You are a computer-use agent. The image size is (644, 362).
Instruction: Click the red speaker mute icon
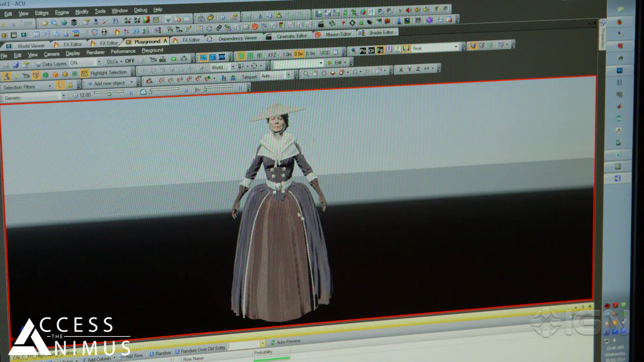[408, 10]
